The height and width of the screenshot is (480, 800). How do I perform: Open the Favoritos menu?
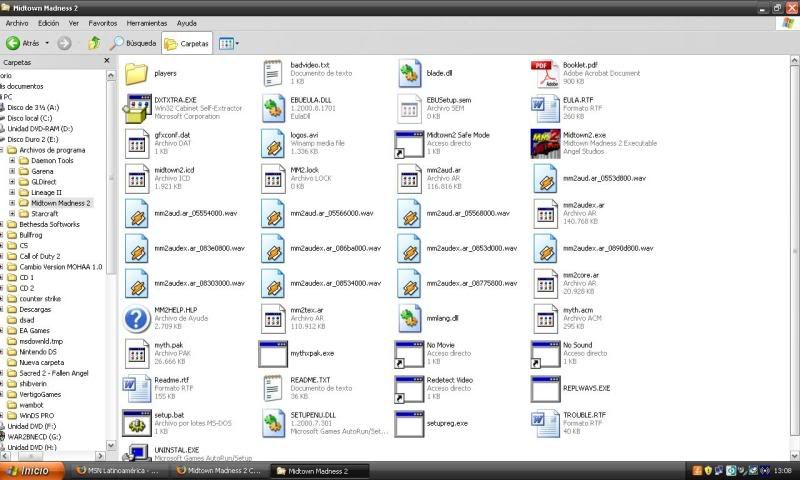point(102,22)
